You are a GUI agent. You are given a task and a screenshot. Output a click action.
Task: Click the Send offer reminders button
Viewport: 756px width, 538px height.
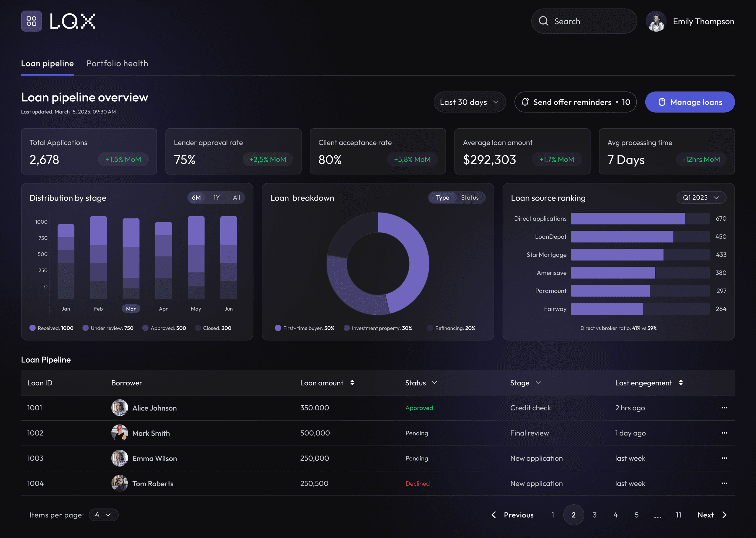point(575,102)
